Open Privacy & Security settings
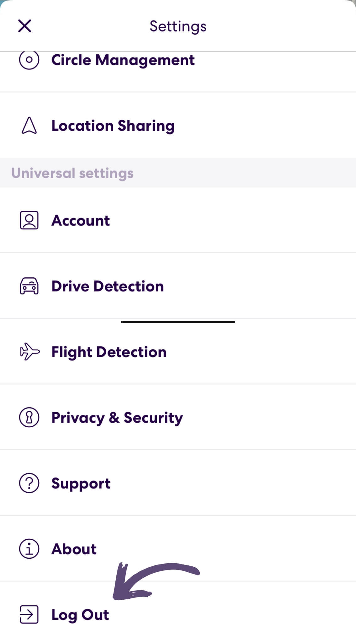The height and width of the screenshot is (644, 356). point(117,417)
